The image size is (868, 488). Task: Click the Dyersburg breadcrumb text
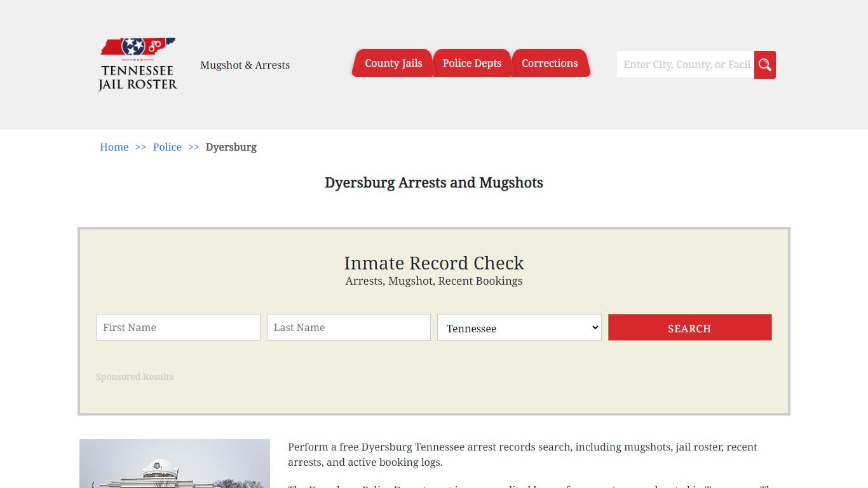231,147
